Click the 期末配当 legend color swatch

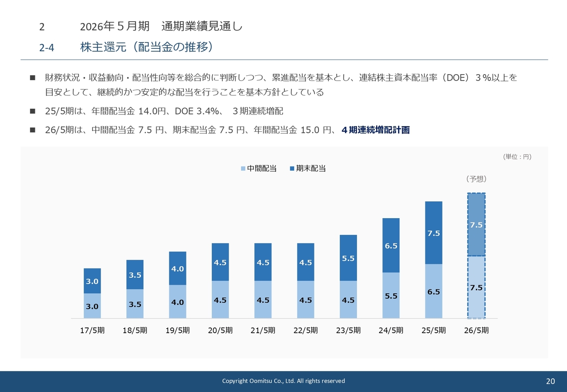point(292,169)
